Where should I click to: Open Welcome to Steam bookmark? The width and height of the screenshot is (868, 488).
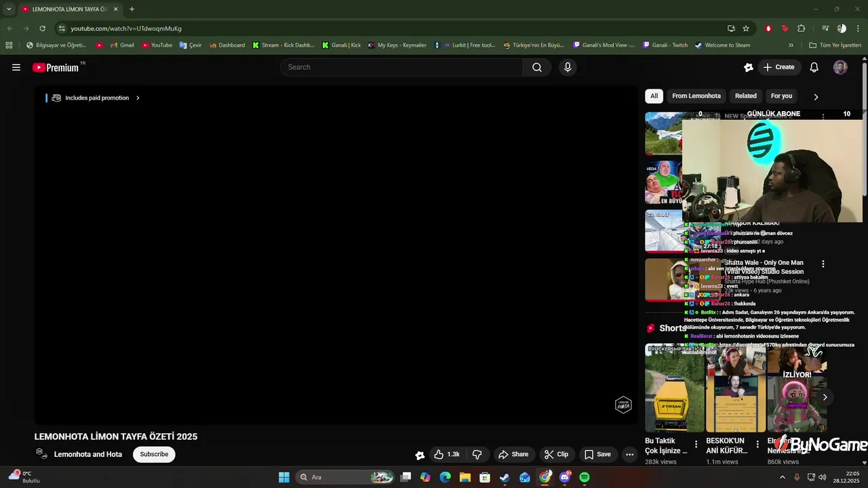pos(723,45)
